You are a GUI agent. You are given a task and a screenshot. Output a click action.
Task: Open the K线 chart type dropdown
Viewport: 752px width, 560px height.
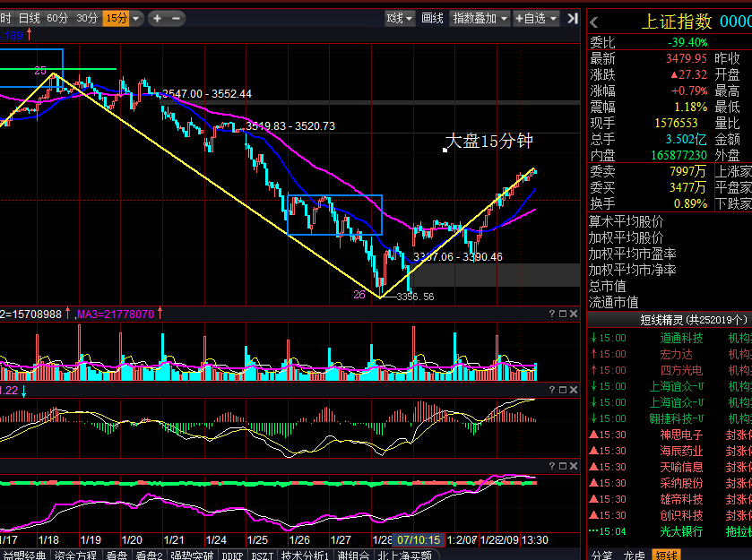[400, 19]
